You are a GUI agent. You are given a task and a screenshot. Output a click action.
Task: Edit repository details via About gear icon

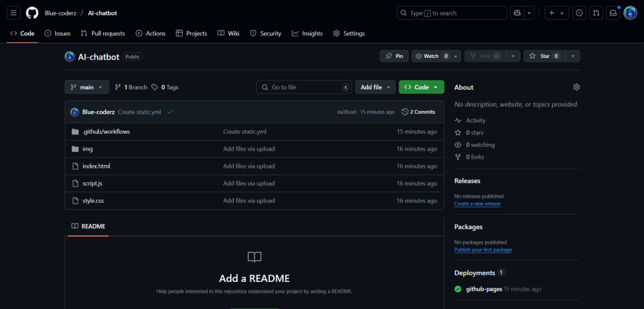[576, 87]
